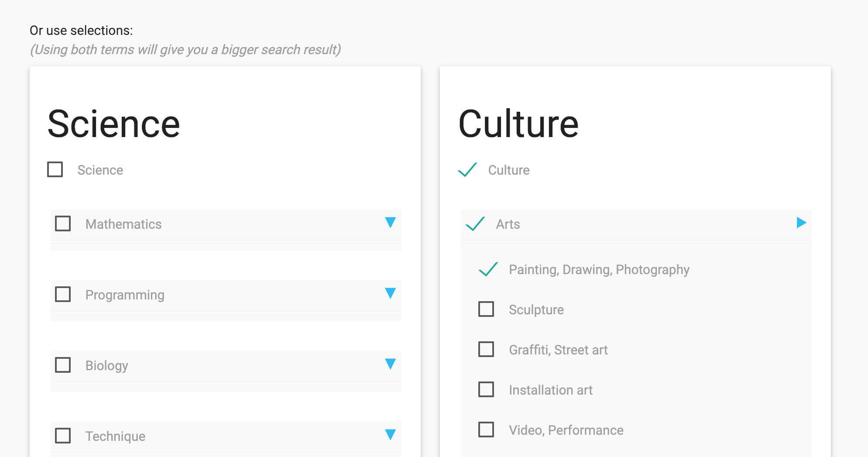This screenshot has width=868, height=457.
Task: Check the Sculpture checkbox
Action: point(486,309)
